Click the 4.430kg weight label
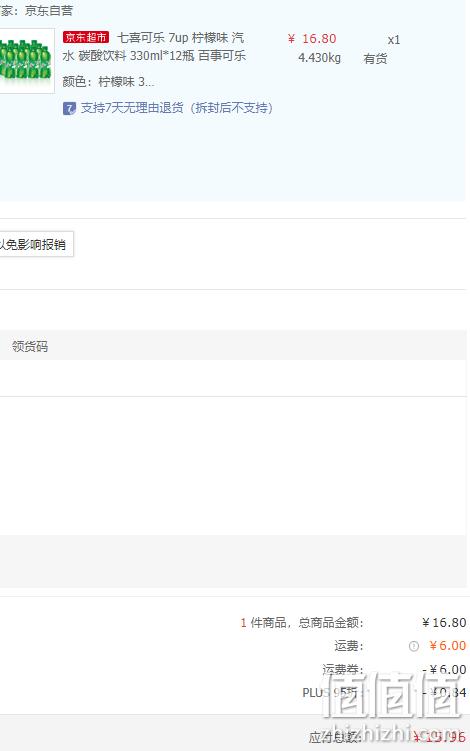 point(319,58)
